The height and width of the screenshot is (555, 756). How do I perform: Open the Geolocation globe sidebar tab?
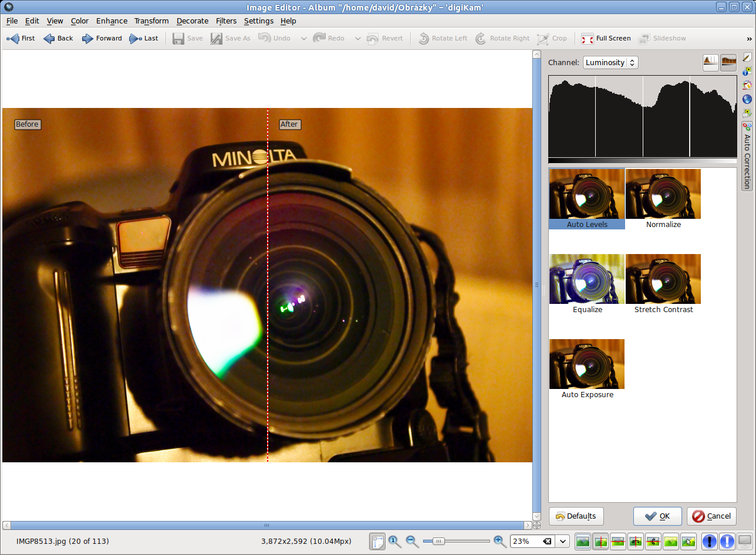pyautogui.click(x=747, y=99)
